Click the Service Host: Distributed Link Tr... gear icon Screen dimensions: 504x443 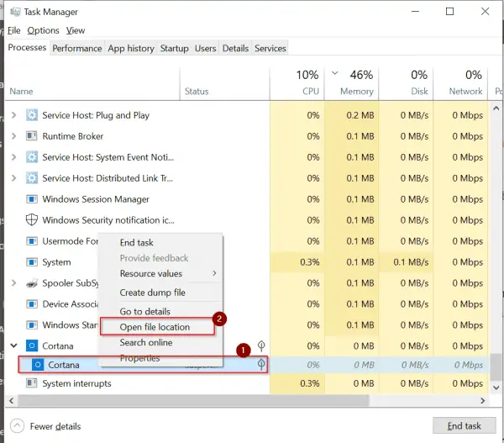tap(32, 178)
